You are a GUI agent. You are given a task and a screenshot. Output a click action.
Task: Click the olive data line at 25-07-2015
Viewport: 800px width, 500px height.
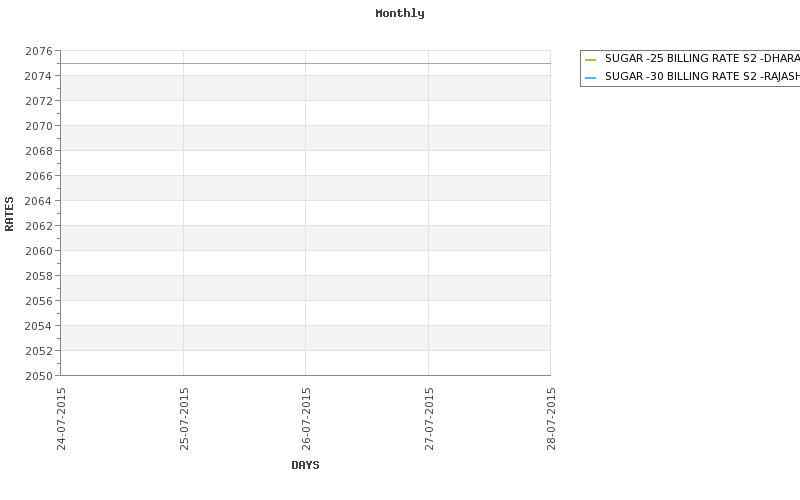[x=184, y=64]
